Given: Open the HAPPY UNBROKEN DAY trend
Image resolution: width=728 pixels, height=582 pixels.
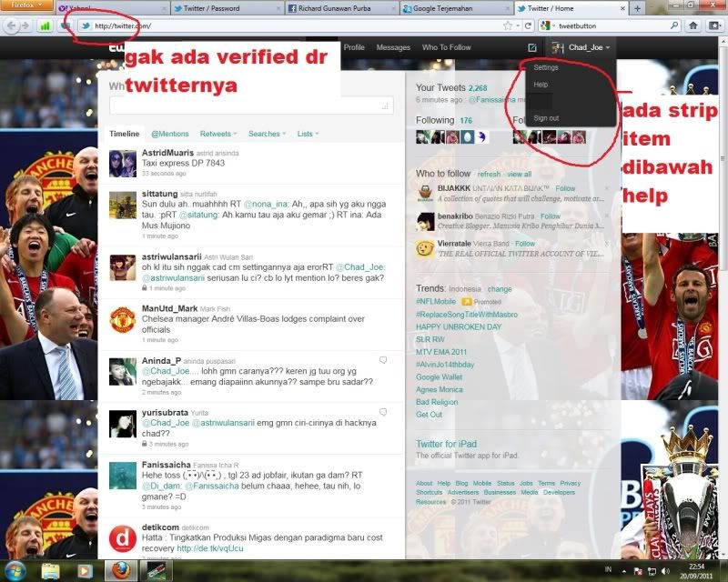Looking at the screenshot, I should pos(459,326).
